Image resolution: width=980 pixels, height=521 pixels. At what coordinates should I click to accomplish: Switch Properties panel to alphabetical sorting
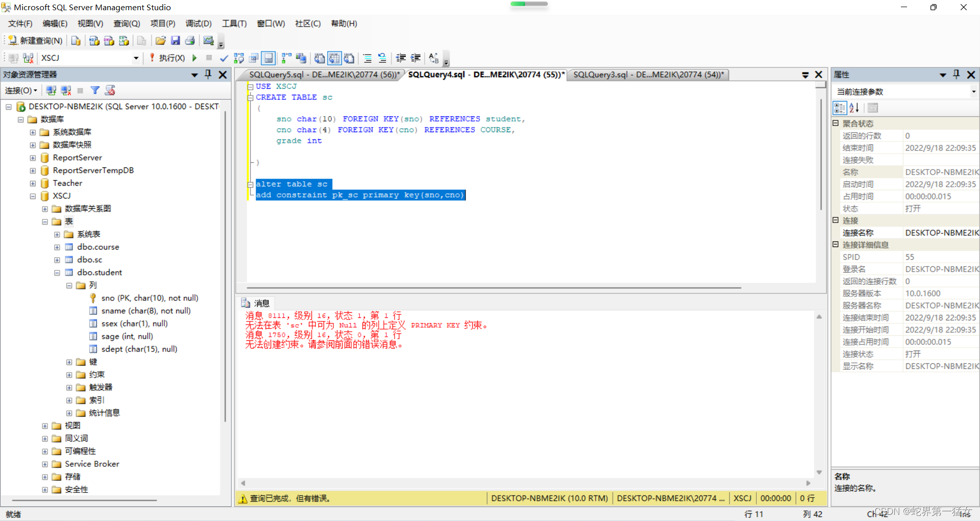(854, 108)
